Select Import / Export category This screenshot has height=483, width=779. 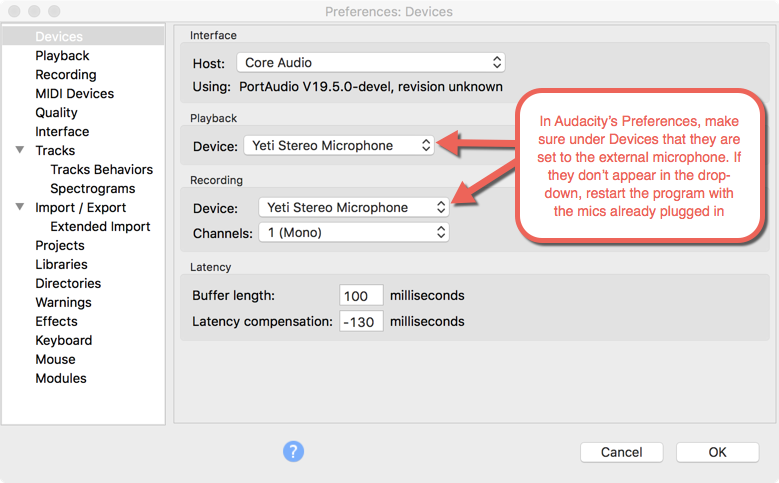80,208
